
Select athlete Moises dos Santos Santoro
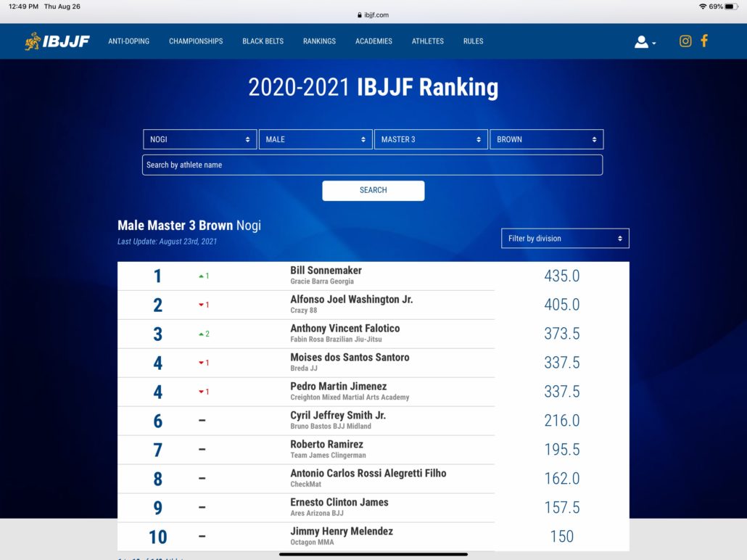point(350,358)
